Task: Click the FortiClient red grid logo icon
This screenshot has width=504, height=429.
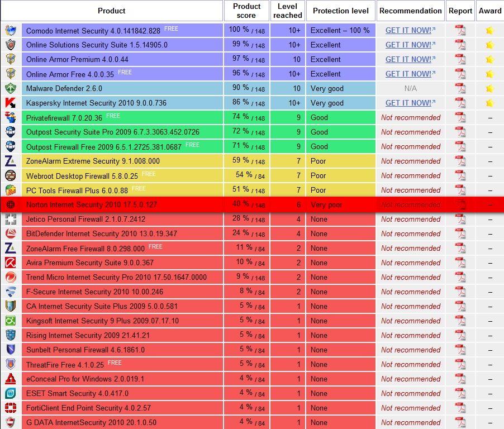Action: pos(11,408)
